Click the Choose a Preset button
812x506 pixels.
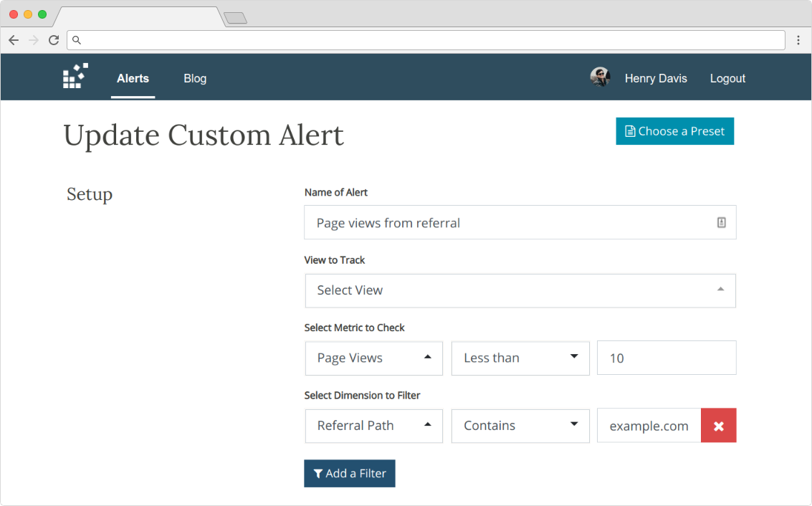[674, 131]
